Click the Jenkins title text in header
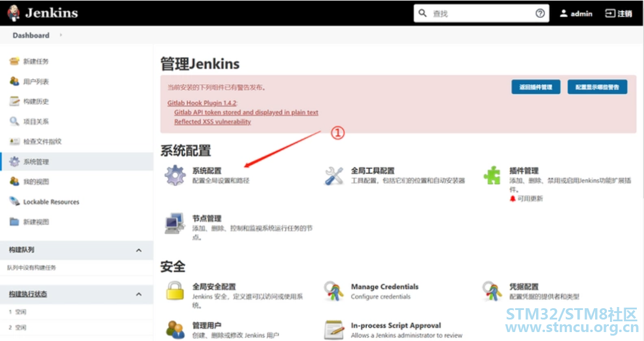This screenshot has height=341, width=644. (x=51, y=13)
